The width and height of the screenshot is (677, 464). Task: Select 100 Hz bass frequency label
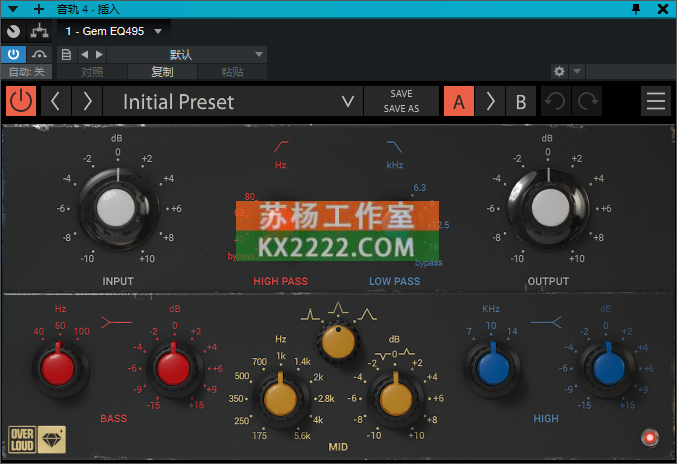coord(82,331)
